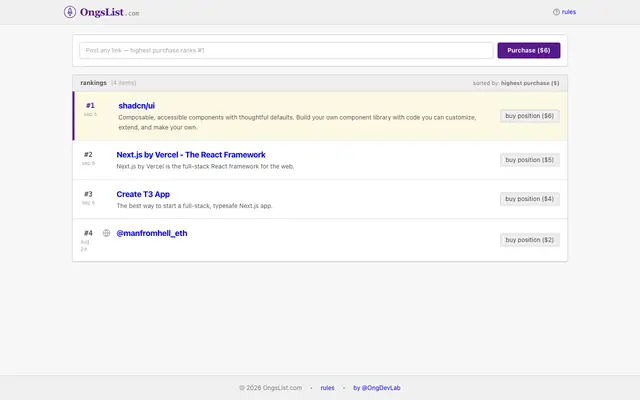Image resolution: width=640 pixels, height=400 pixels.
Task: Buy position ($5) for Next.js
Action: (x=529, y=160)
